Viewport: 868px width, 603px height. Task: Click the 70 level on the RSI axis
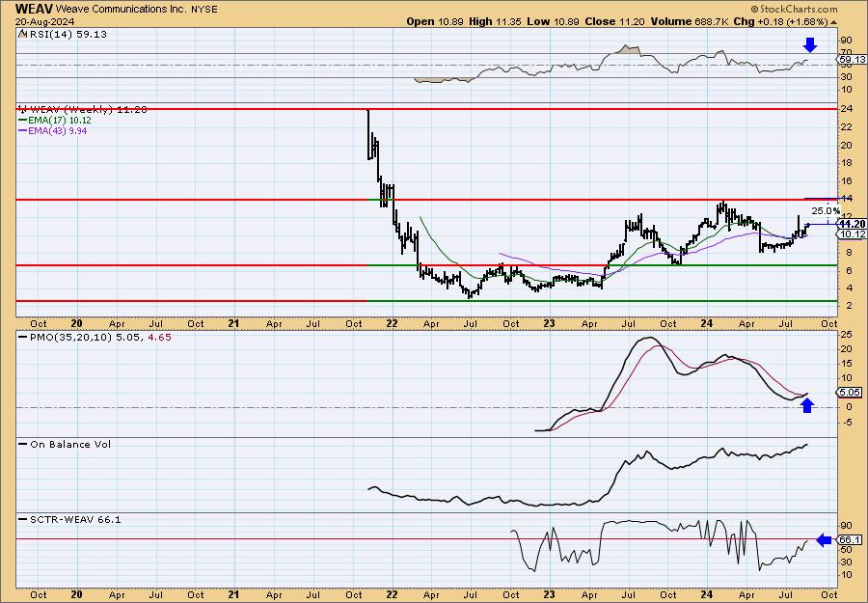(846, 53)
